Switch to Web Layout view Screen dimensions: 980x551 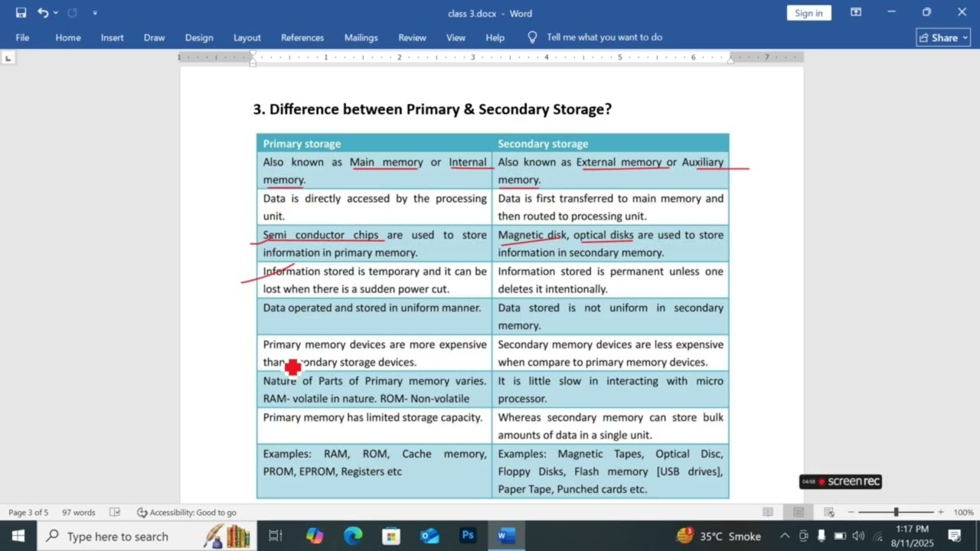(829, 512)
